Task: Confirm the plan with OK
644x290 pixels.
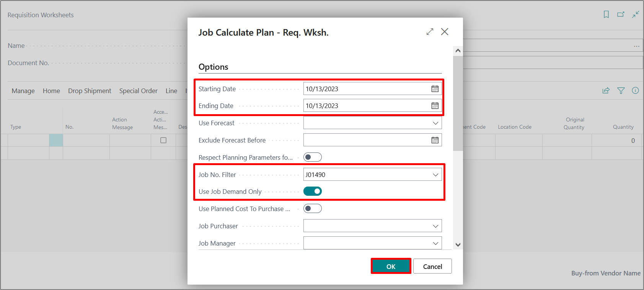Action: 391,266
